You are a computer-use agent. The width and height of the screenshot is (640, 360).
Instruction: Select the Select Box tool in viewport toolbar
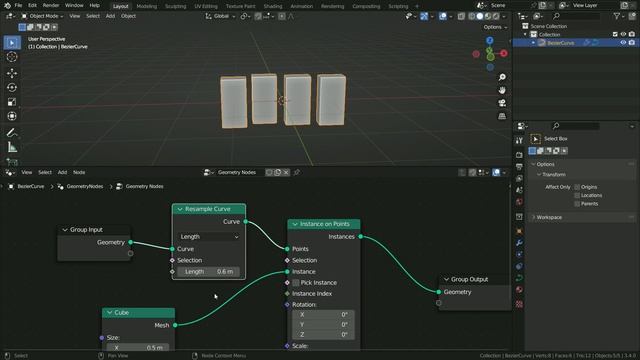pyautogui.click(x=12, y=42)
